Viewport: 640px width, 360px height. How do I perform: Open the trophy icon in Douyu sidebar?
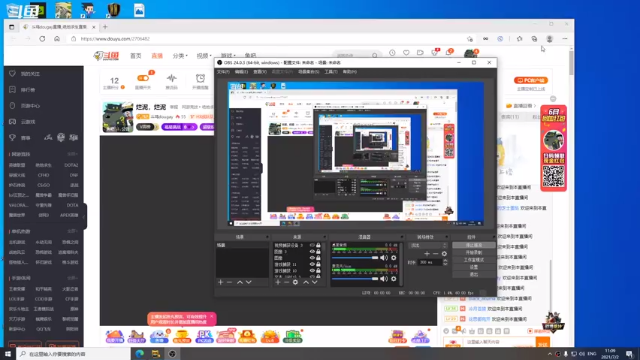(12, 138)
